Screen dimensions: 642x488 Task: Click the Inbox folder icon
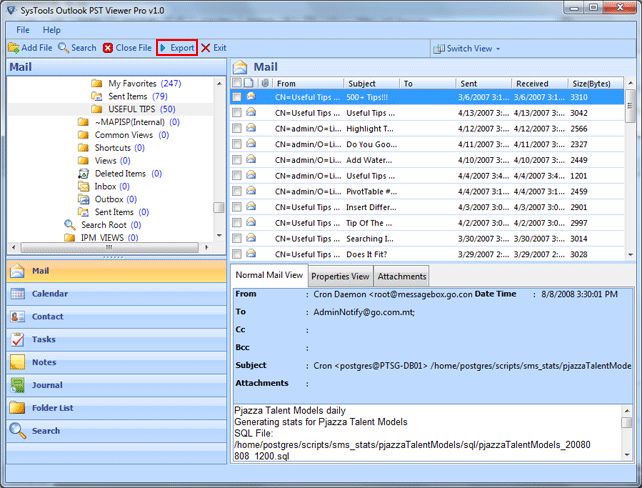click(x=83, y=187)
